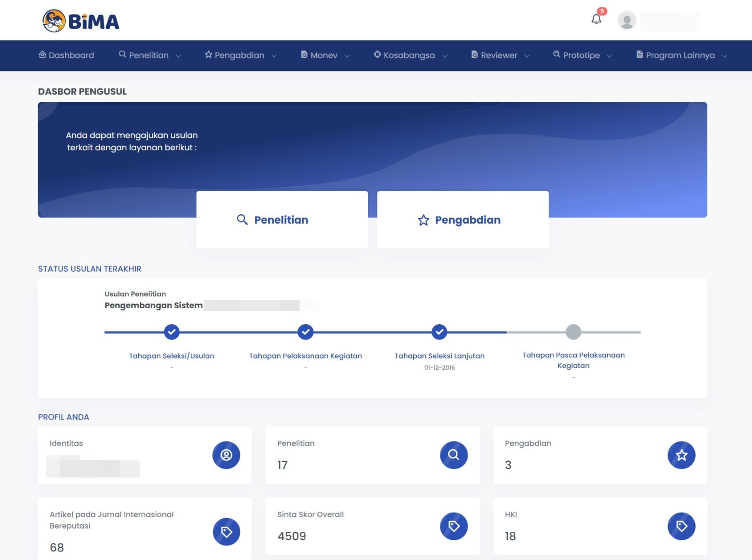Screen dimensions: 752x560
Task: Click the BIMA logo
Action: pos(80,21)
